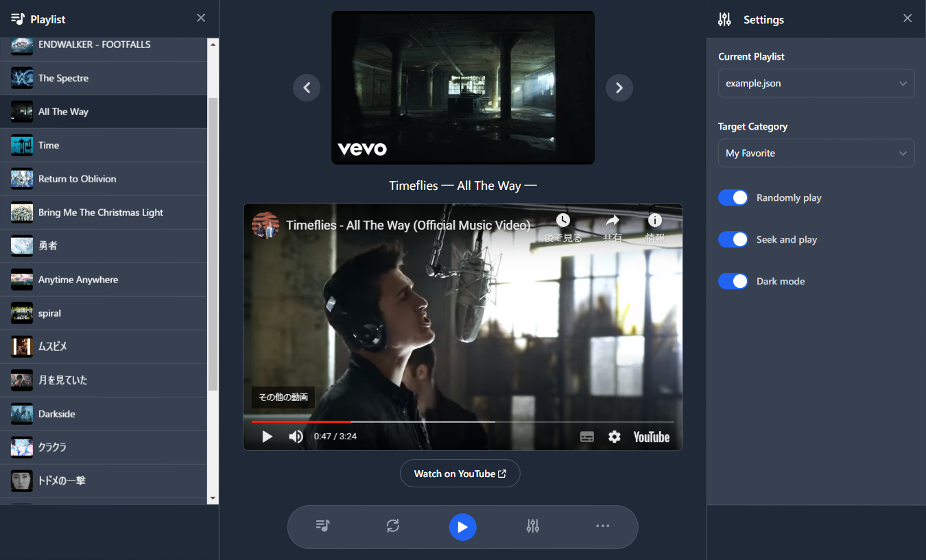Image resolution: width=926 pixels, height=560 pixels.
Task: Play Anytime Anywhere from the list
Action: [x=104, y=280]
